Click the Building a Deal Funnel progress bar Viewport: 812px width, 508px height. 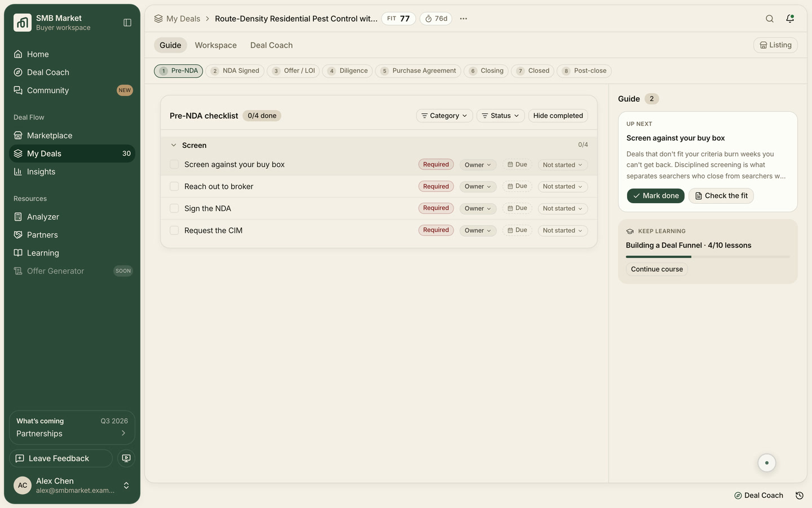(x=708, y=257)
